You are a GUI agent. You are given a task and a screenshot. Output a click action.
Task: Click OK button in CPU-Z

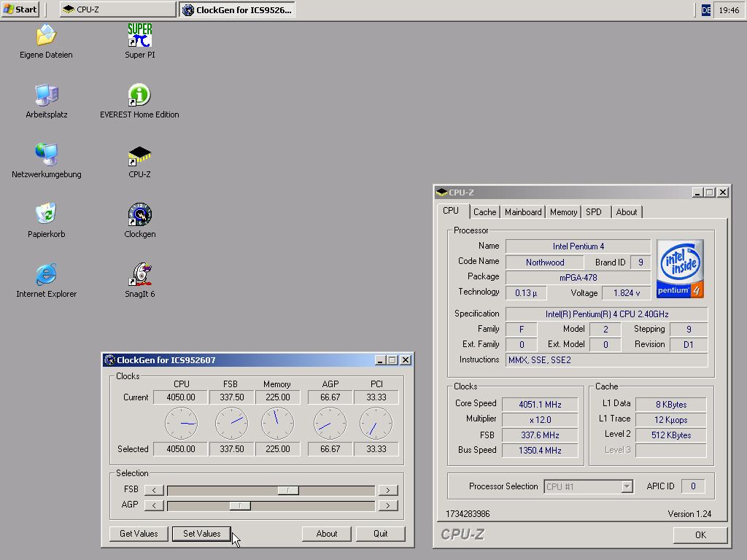(700, 534)
